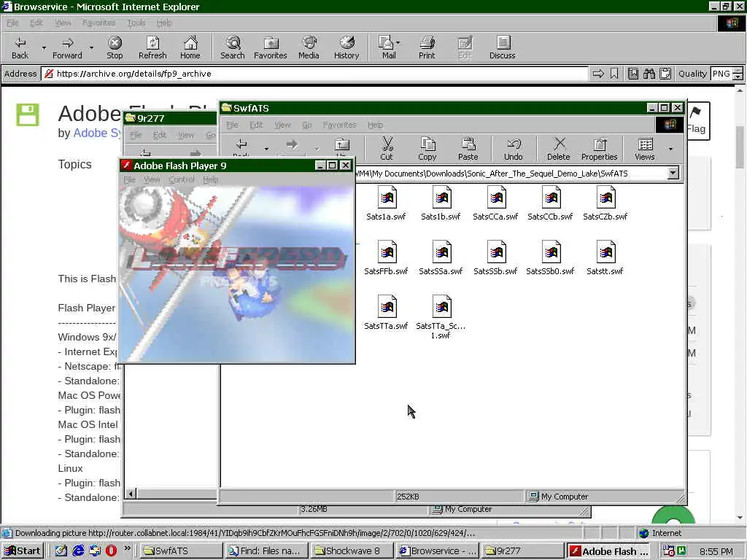Stop page loading in Internet Explorer
The image size is (747, 560).
pos(115,47)
